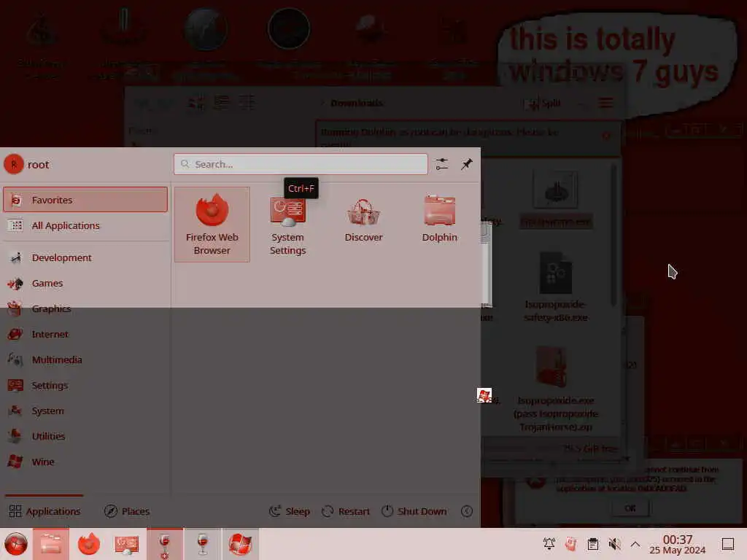This screenshot has height=560, width=747.
Task: Click the show desktop button
Action: (728, 544)
